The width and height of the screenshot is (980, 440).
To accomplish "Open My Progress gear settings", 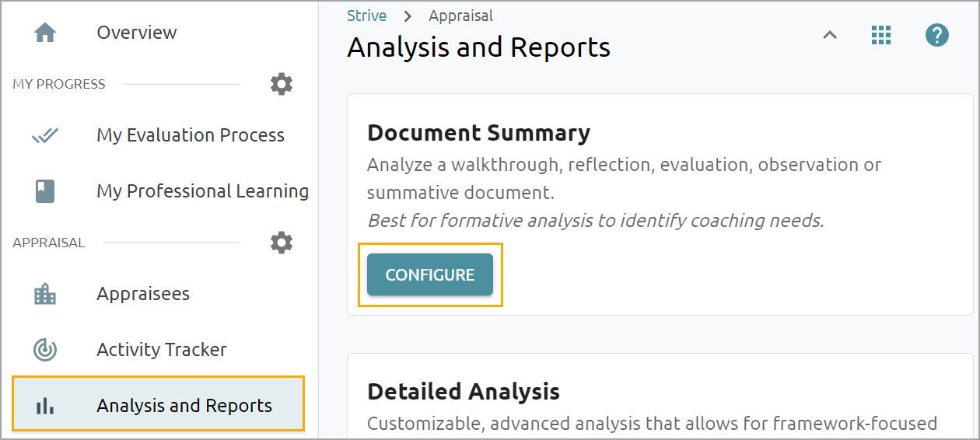I will (x=282, y=84).
